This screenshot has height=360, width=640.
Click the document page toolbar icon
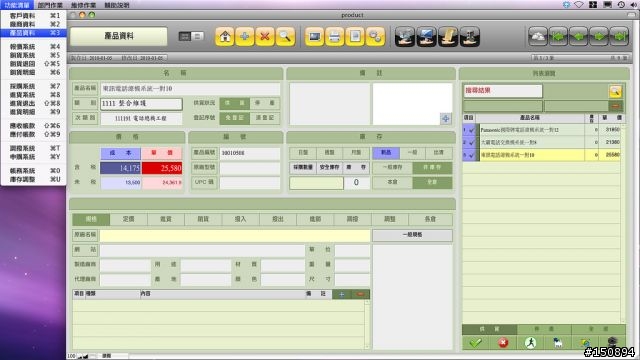point(355,37)
